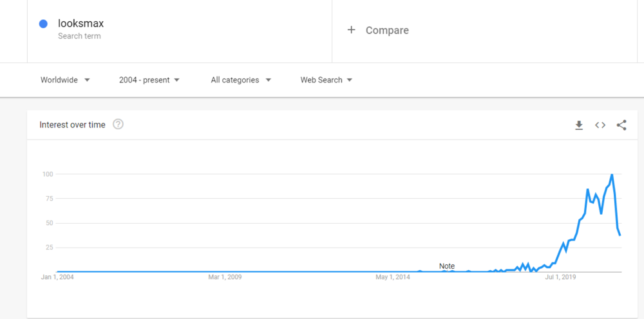This screenshot has height=319, width=644.
Task: Edit the looksmax search term field
Action: point(80,24)
